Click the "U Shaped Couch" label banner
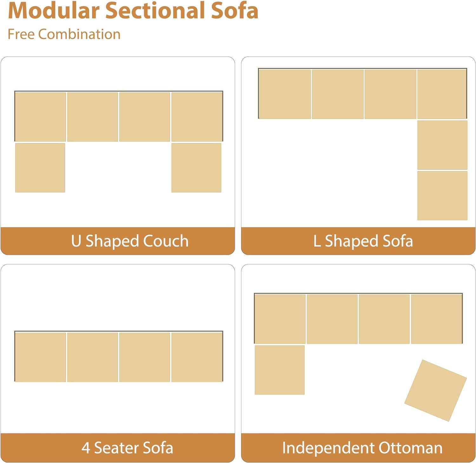Screen dimensions: 476x463 coord(130,241)
